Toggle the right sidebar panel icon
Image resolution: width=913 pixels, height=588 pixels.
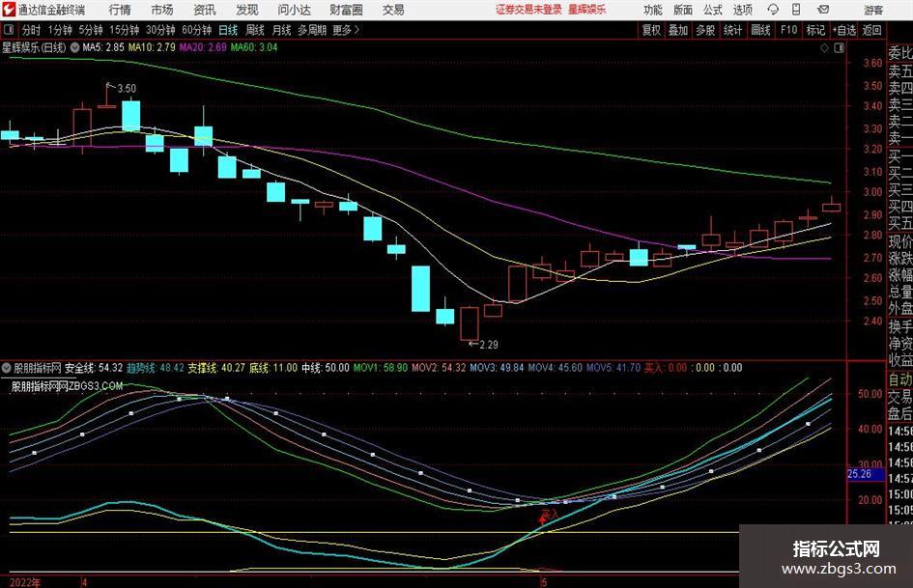point(839,48)
